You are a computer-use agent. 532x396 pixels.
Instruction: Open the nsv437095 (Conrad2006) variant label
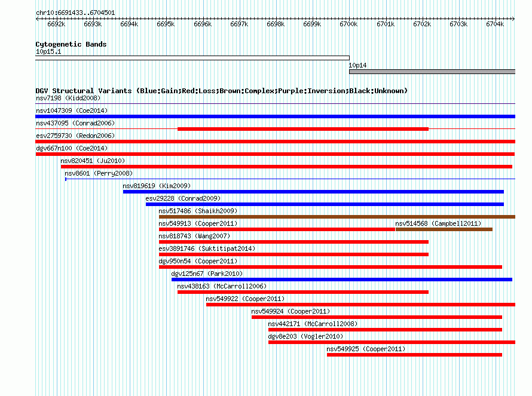coord(75,124)
